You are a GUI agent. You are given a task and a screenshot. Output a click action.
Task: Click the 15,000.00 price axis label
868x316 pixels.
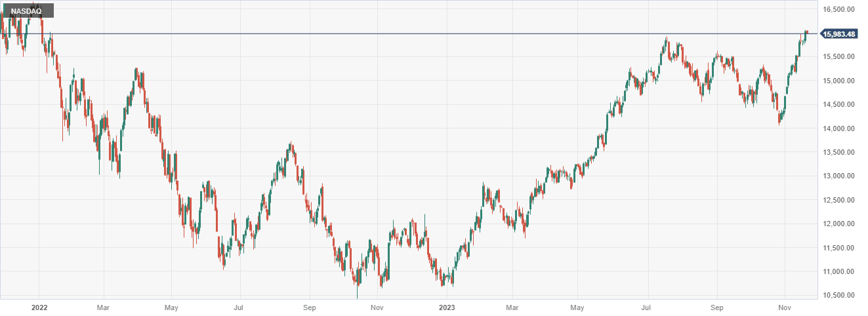(x=840, y=81)
